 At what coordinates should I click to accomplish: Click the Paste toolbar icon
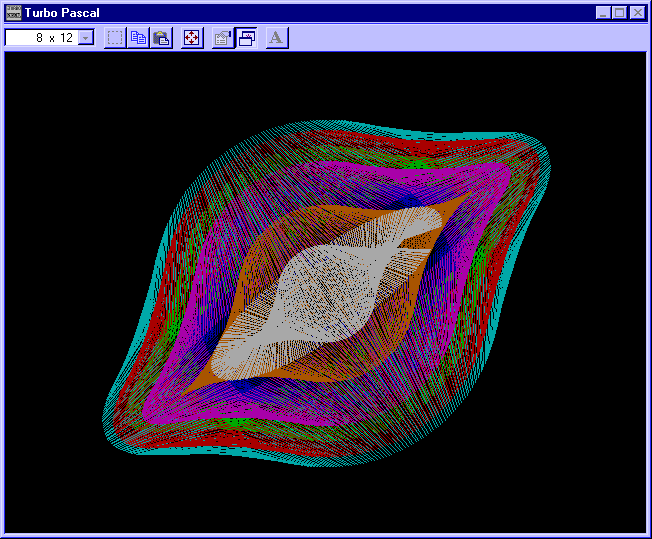tap(161, 38)
